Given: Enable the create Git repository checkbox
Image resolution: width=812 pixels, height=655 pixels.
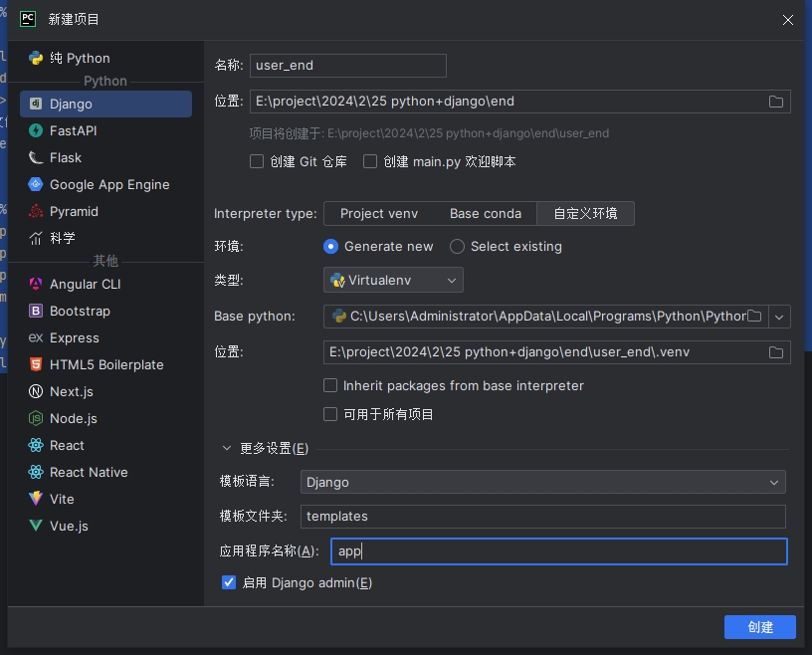Looking at the screenshot, I should pos(257,161).
